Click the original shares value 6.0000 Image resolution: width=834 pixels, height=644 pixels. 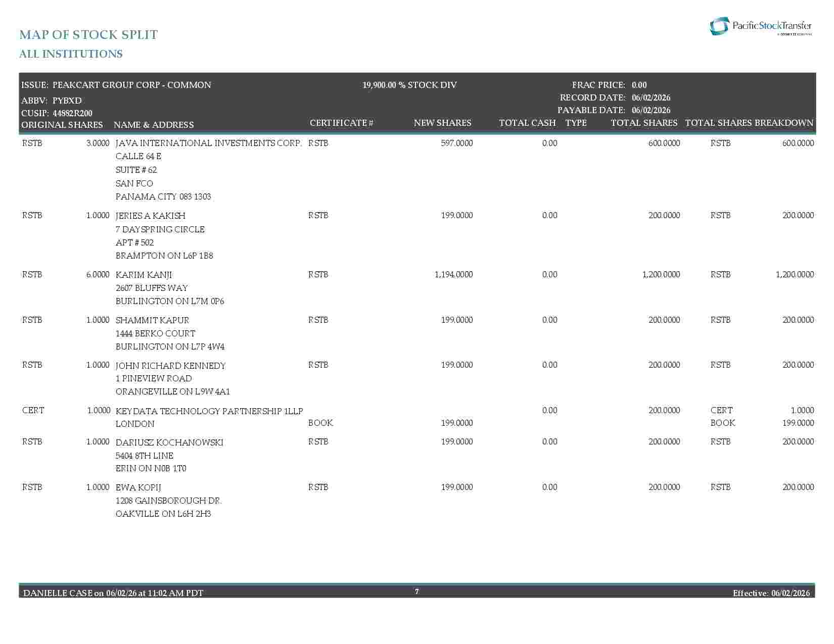(98, 274)
